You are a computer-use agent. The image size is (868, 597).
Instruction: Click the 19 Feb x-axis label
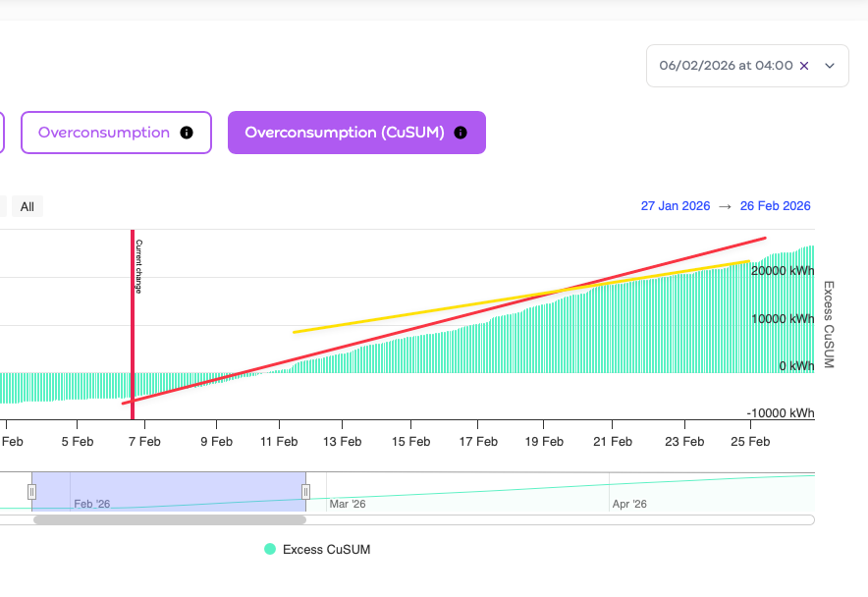pyautogui.click(x=544, y=442)
